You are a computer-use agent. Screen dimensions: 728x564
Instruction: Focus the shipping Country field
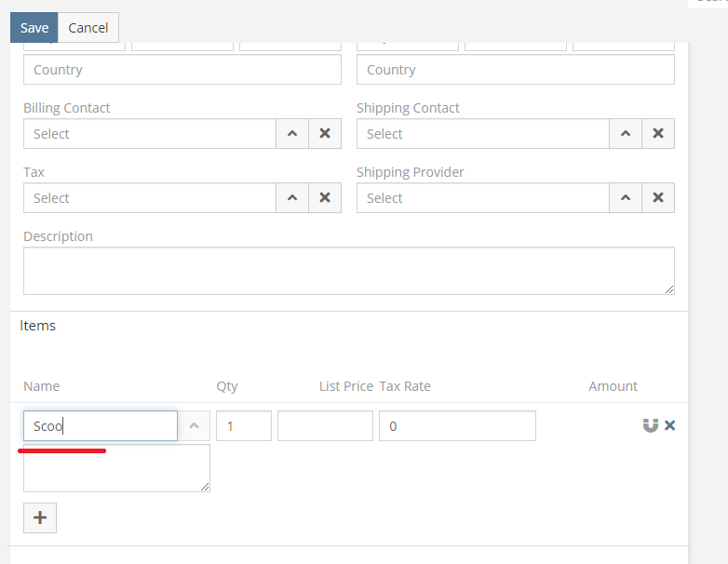(516, 70)
